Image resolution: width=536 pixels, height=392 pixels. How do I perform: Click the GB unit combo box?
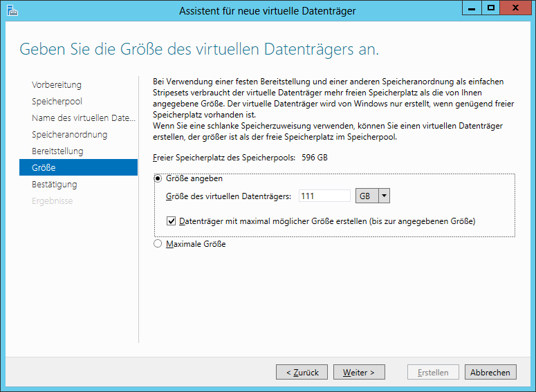(x=373, y=196)
